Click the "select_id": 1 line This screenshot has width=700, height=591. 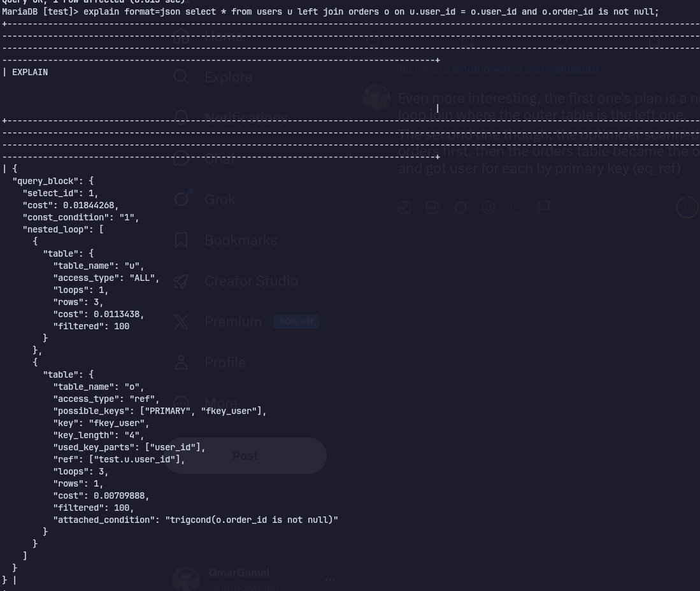[x=61, y=193]
